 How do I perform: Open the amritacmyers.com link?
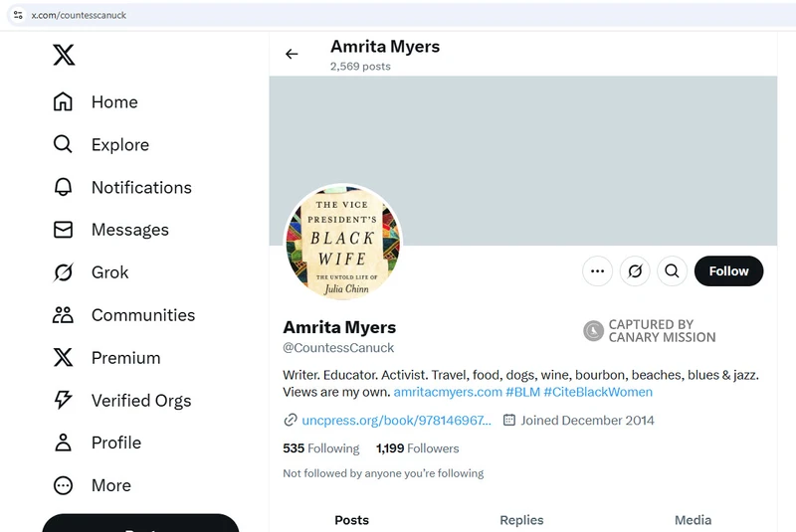[448, 392]
